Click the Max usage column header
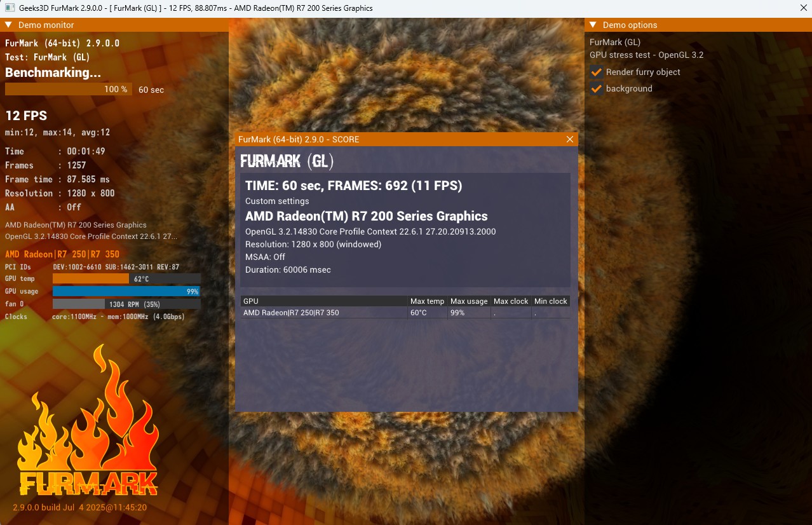812x525 pixels. pyautogui.click(x=469, y=301)
